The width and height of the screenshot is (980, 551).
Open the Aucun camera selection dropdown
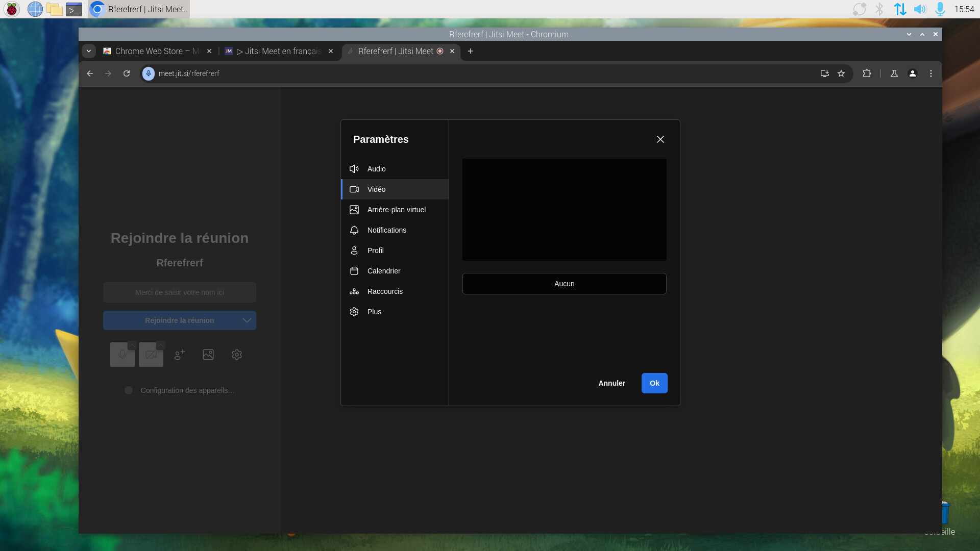(x=565, y=284)
